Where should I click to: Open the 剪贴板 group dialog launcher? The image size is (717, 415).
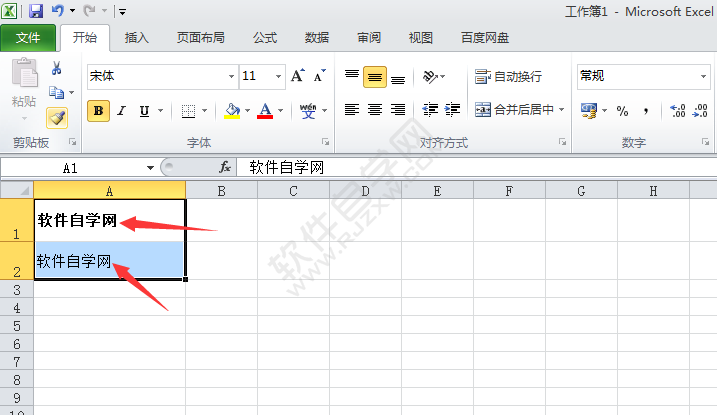[x=73, y=142]
